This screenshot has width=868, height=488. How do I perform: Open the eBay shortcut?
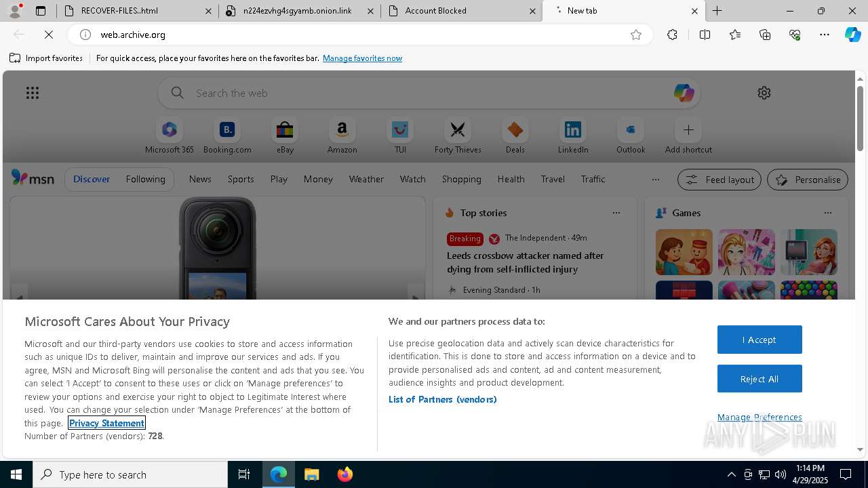(285, 136)
